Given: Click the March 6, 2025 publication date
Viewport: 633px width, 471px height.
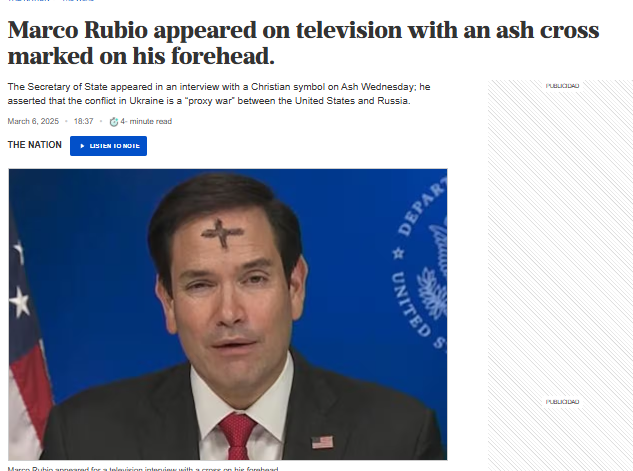Looking at the screenshot, I should pyautogui.click(x=33, y=121).
